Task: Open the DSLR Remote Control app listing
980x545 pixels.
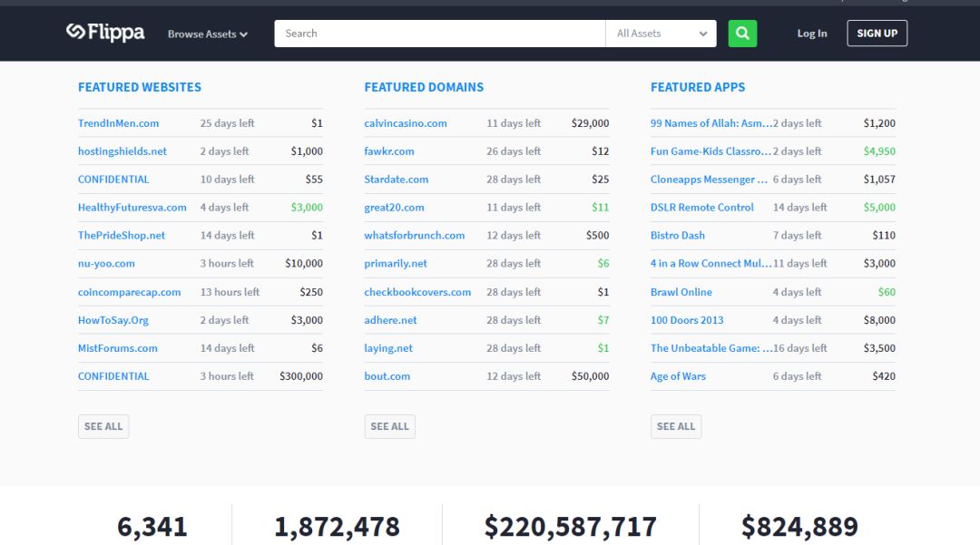Action: (x=701, y=208)
